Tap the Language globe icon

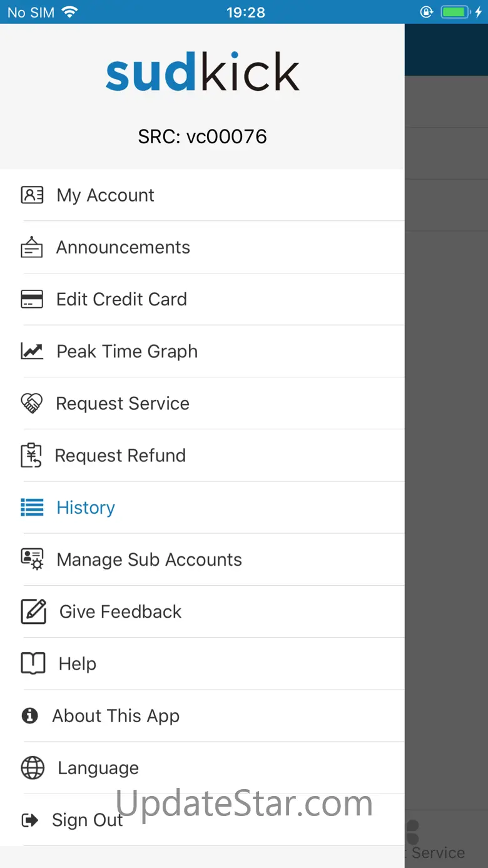[x=33, y=768]
